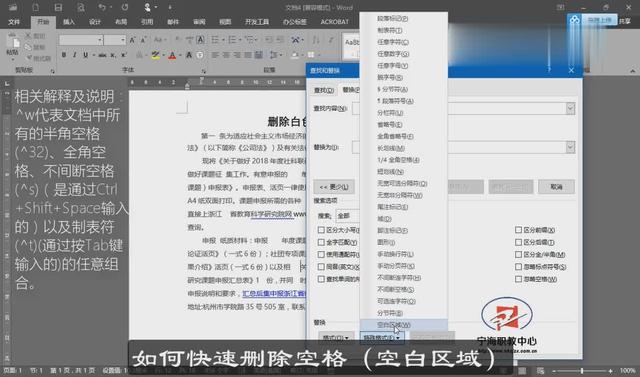Click the align left icon
640x377 pixels.
point(215,55)
